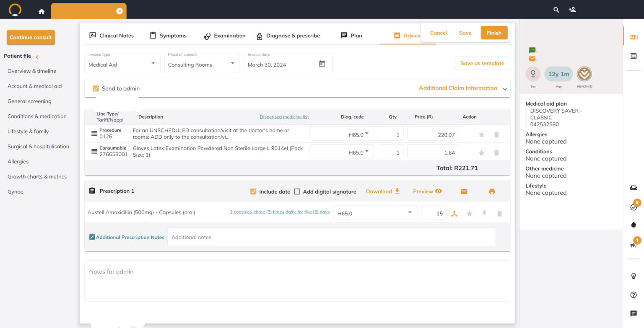Open the Place of consult dropdown

point(233,63)
